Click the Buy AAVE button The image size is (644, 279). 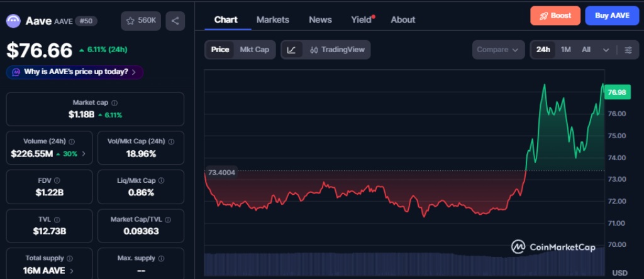(x=612, y=16)
